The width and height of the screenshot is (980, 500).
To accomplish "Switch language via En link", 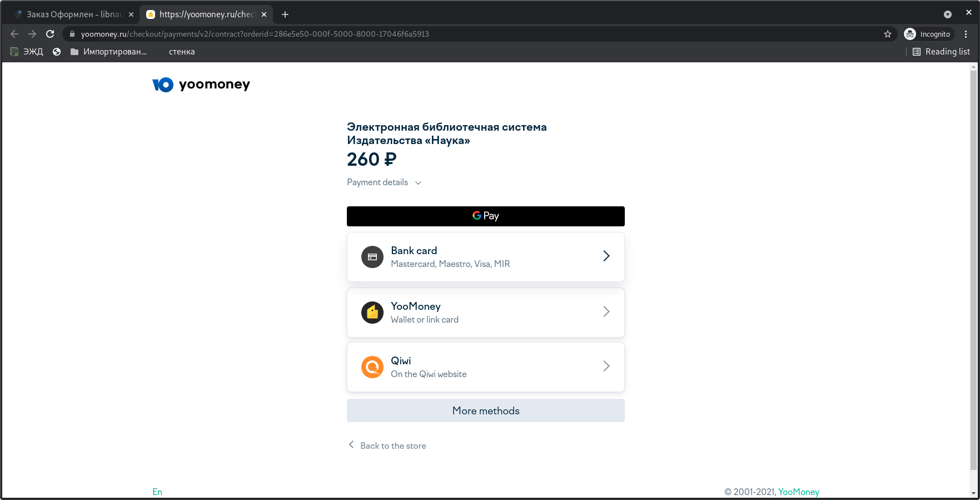I will tap(157, 492).
